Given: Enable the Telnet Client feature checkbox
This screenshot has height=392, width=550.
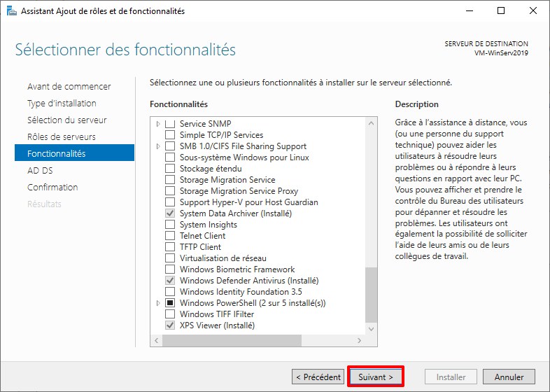Looking at the screenshot, I should 169,236.
